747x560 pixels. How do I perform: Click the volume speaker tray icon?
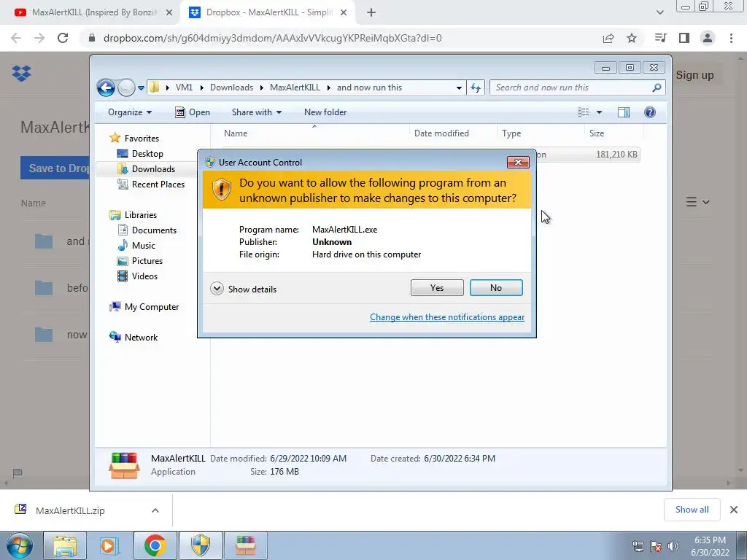(x=673, y=546)
